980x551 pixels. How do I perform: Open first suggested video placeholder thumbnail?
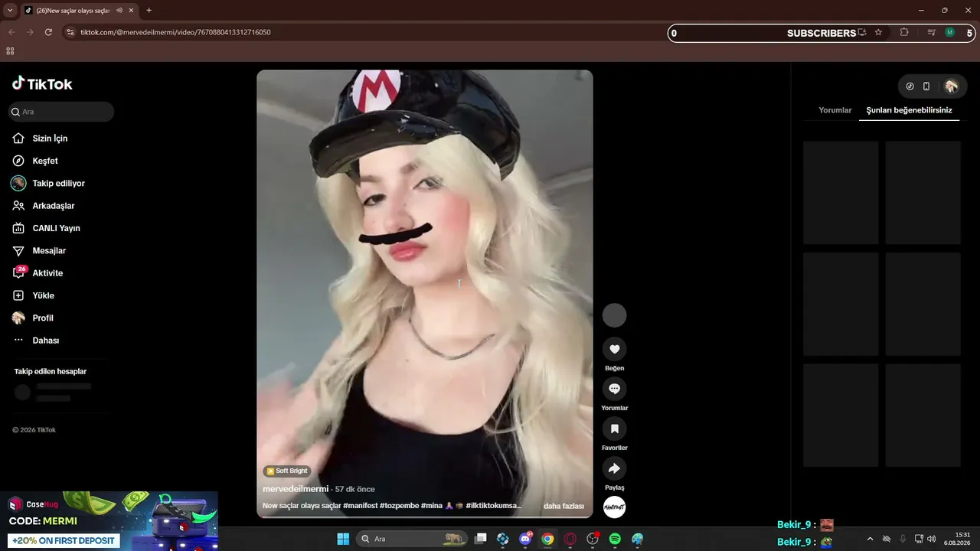pyautogui.click(x=841, y=193)
